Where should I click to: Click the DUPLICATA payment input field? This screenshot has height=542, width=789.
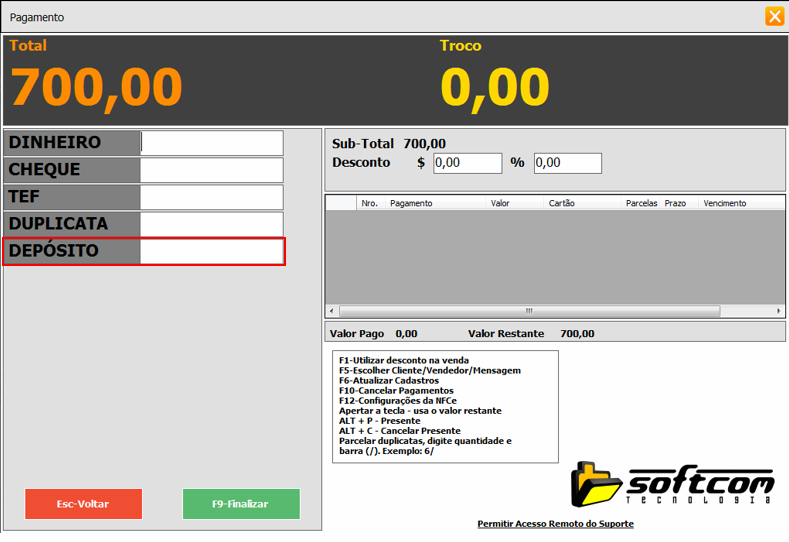212,224
